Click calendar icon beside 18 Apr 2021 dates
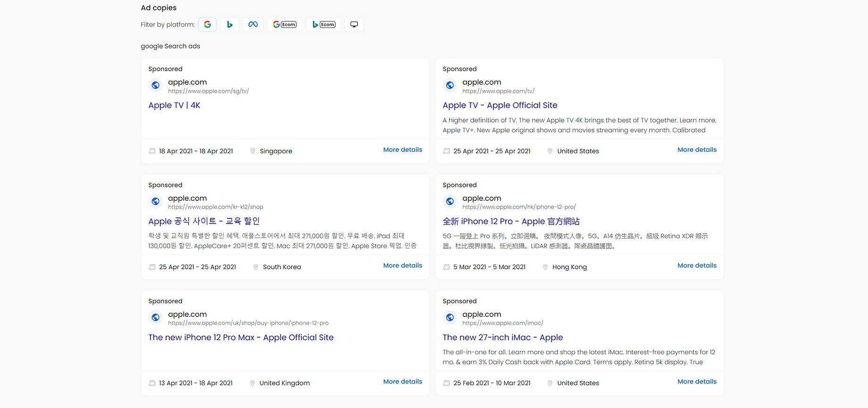868x408 pixels. 152,151
